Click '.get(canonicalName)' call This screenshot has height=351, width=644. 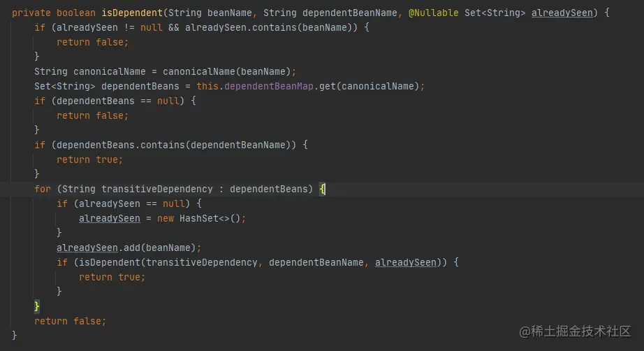coord(367,86)
